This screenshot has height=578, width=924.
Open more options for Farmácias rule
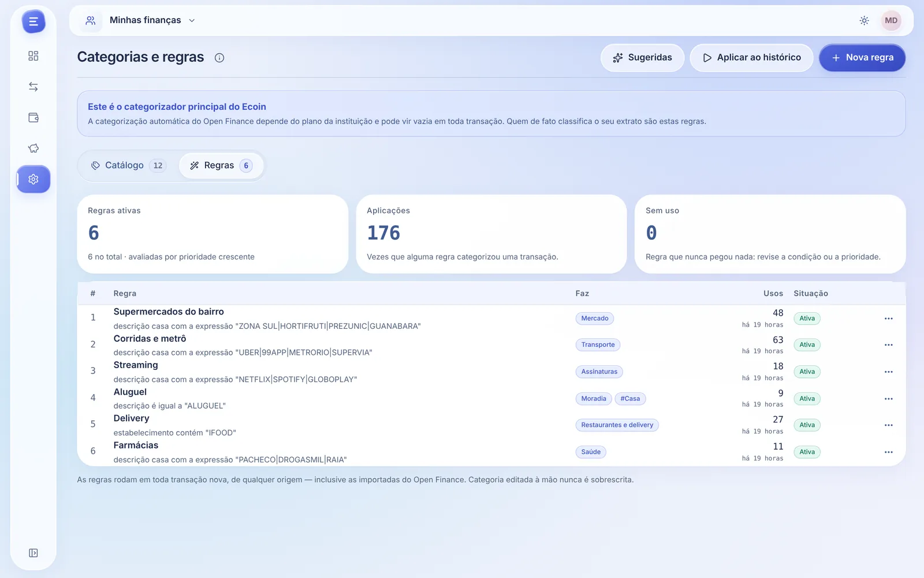(888, 452)
